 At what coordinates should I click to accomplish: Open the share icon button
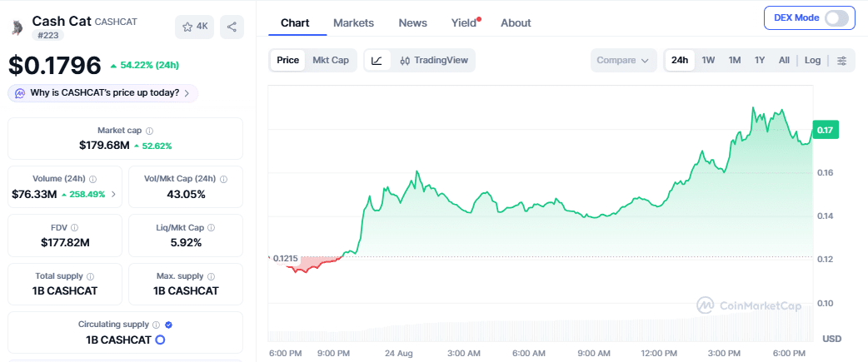[232, 27]
